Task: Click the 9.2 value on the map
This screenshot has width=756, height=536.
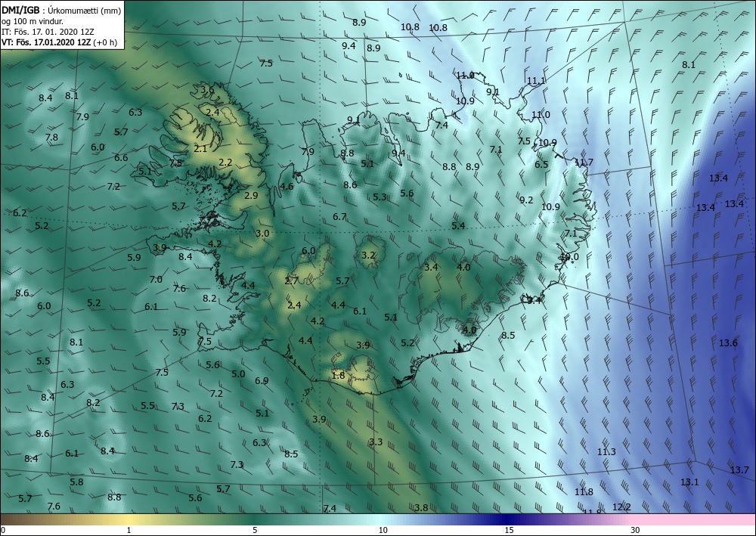Action: pyautogui.click(x=526, y=200)
